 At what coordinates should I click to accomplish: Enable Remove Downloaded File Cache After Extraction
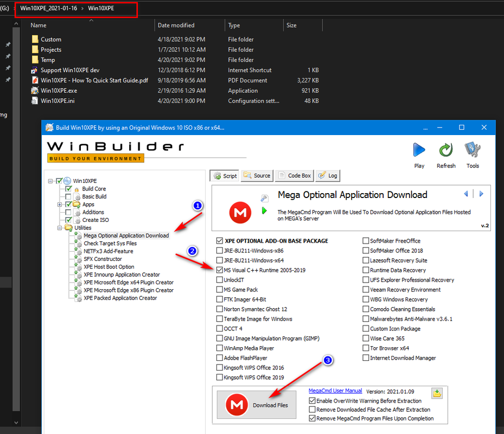click(312, 410)
